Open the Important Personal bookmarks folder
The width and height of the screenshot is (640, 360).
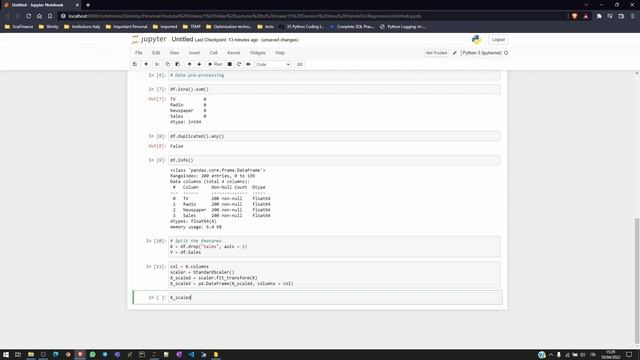[x=127, y=27]
